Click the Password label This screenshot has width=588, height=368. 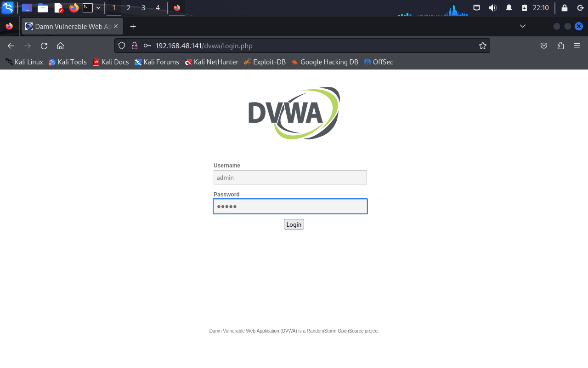[226, 195]
